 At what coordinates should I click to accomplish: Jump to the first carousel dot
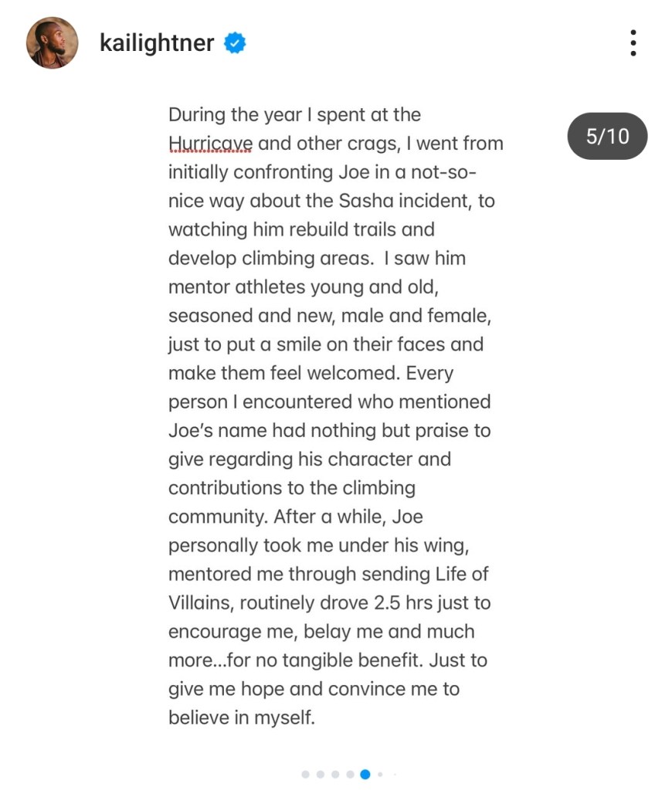(x=306, y=774)
